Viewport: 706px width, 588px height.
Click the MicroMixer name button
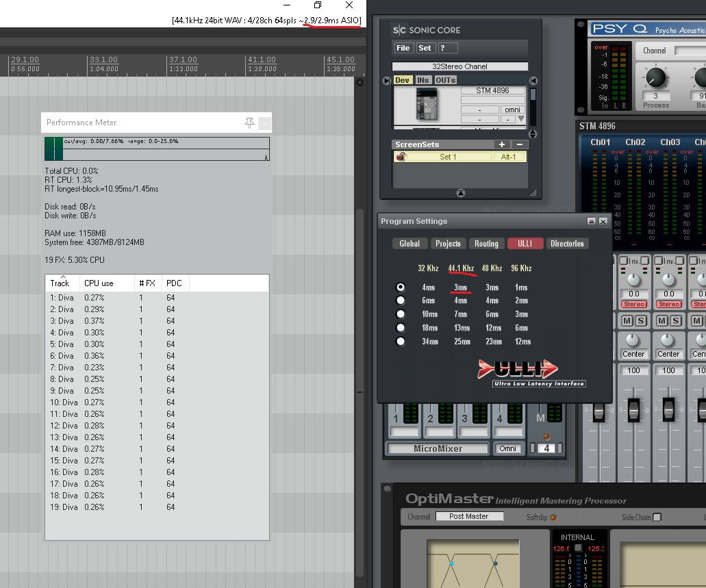click(438, 448)
